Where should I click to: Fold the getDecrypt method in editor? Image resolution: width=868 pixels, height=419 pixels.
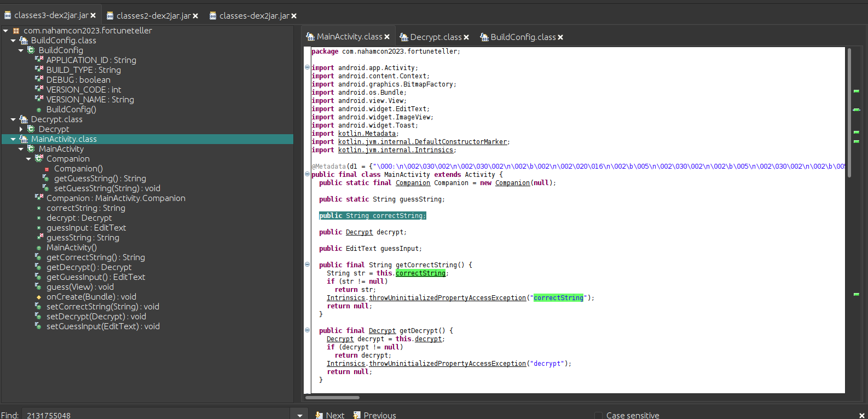pos(307,330)
